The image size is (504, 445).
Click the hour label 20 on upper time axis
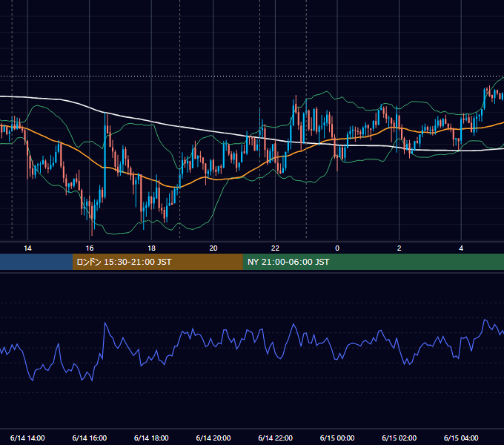[x=213, y=248]
